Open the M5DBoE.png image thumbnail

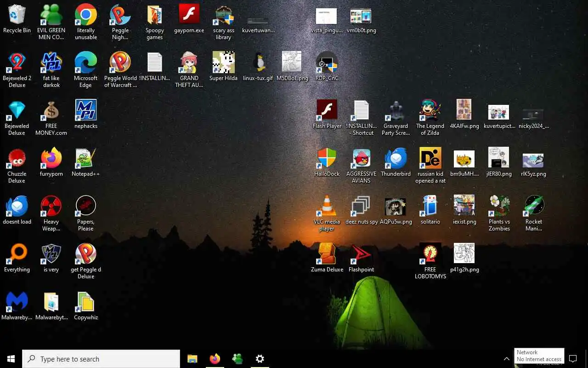[x=292, y=66]
